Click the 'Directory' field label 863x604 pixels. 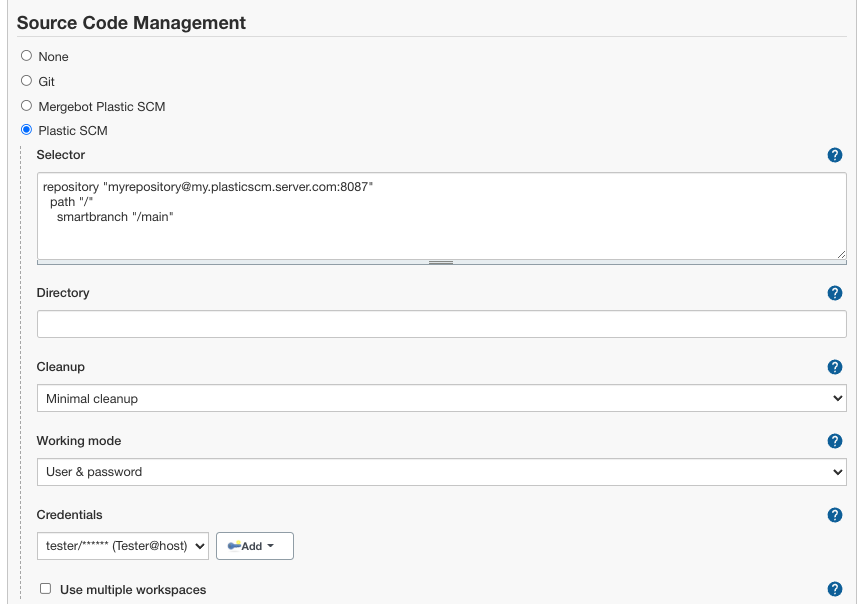(x=63, y=293)
